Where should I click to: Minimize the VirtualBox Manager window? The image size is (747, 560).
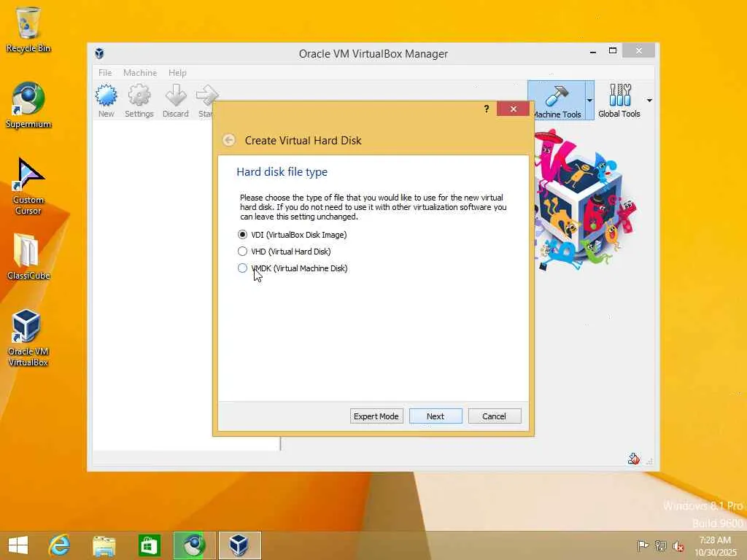[593, 51]
